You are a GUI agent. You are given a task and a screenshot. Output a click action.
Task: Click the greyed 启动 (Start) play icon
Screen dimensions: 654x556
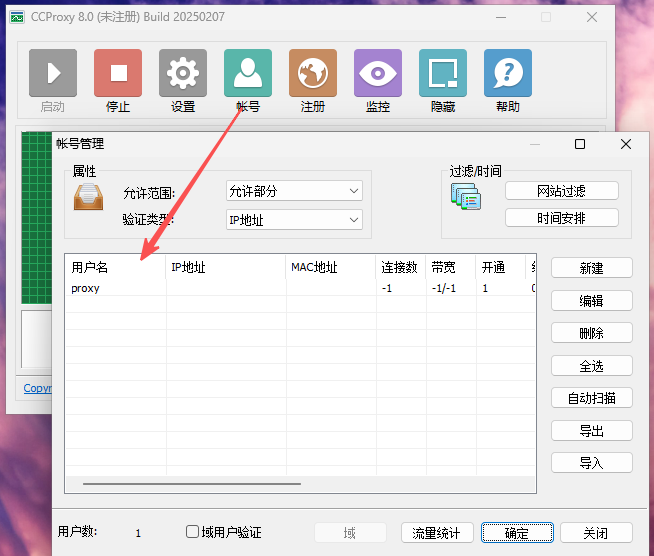point(53,73)
